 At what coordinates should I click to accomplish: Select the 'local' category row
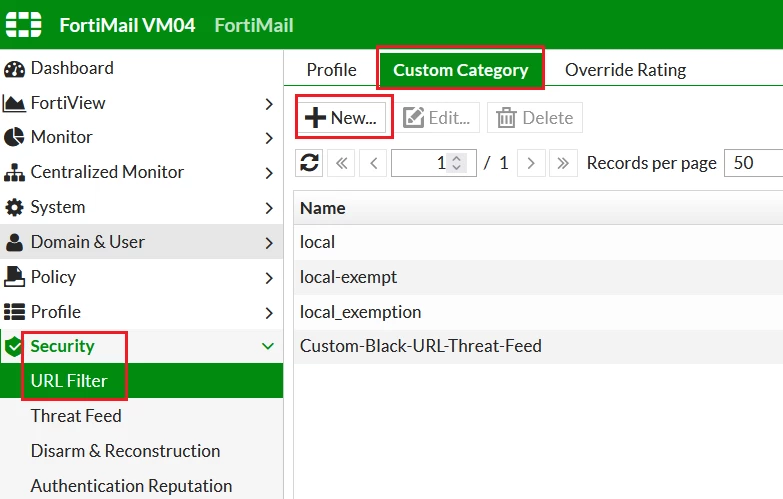(538, 242)
